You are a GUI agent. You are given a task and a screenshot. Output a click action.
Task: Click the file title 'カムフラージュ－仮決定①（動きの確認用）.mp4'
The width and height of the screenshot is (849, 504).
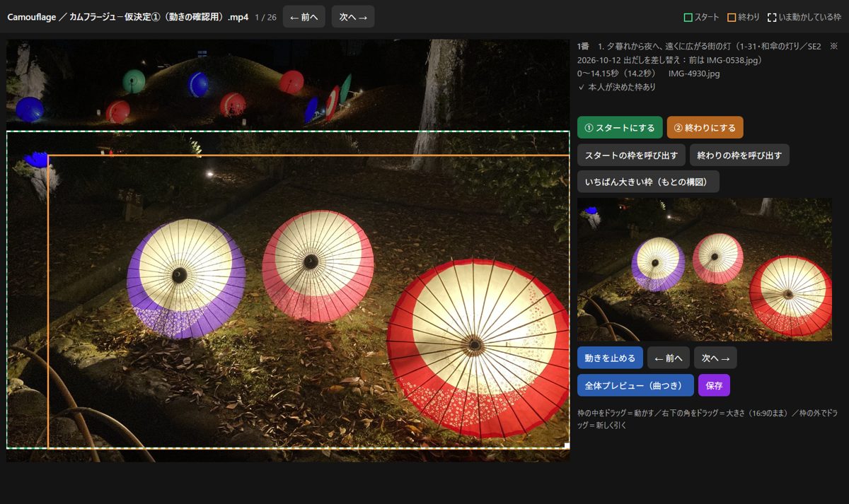point(159,17)
